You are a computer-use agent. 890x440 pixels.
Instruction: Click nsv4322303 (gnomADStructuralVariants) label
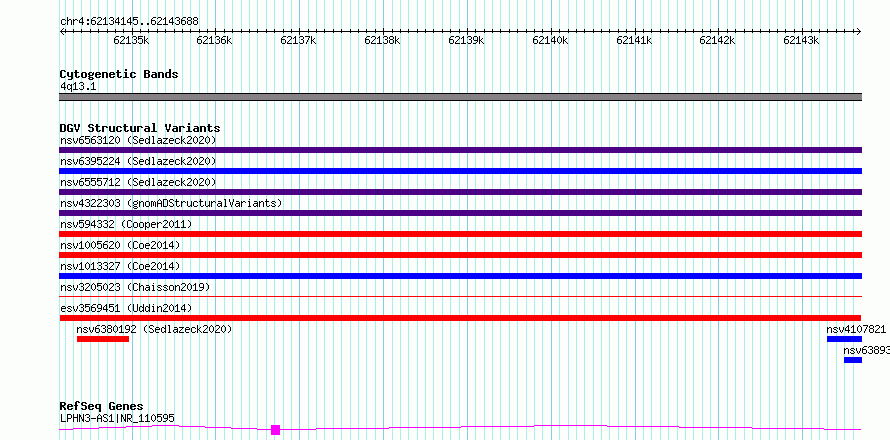tap(171, 203)
